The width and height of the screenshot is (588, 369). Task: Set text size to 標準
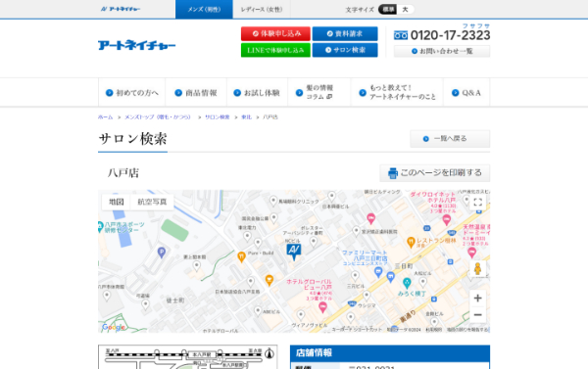pos(388,10)
